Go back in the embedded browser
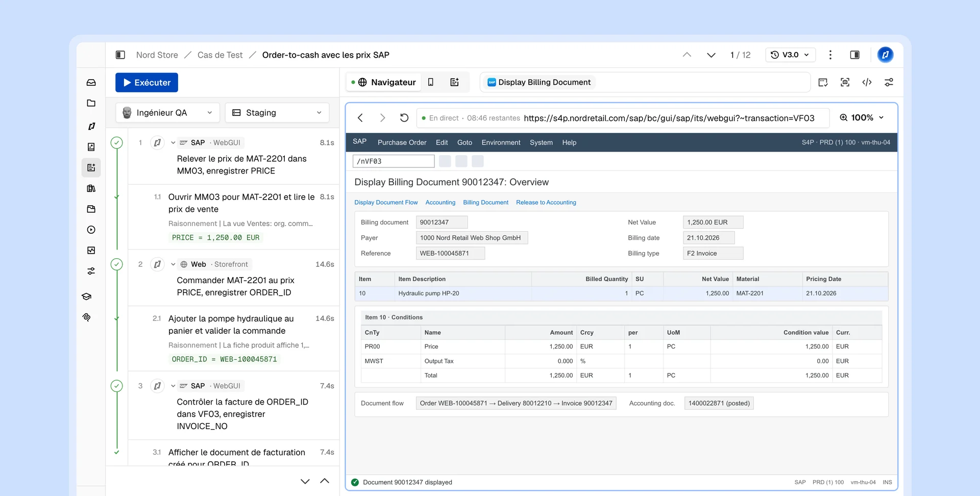The width and height of the screenshot is (980, 496). pos(360,118)
